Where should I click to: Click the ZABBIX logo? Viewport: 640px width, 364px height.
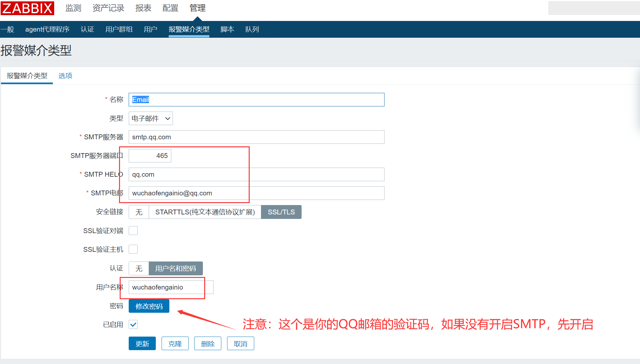pos(27,8)
